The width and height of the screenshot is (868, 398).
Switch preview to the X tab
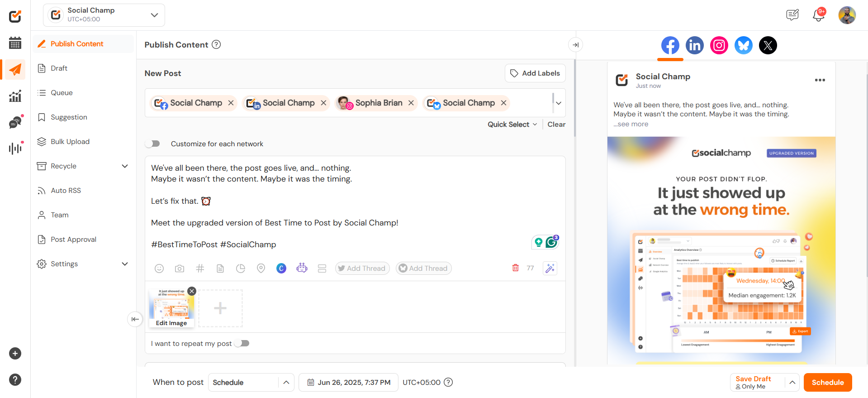pyautogui.click(x=768, y=45)
